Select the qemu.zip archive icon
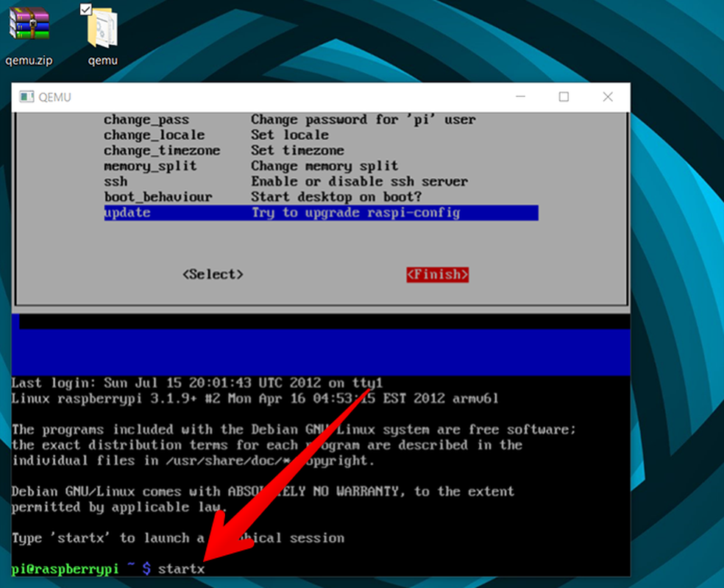 [x=29, y=23]
